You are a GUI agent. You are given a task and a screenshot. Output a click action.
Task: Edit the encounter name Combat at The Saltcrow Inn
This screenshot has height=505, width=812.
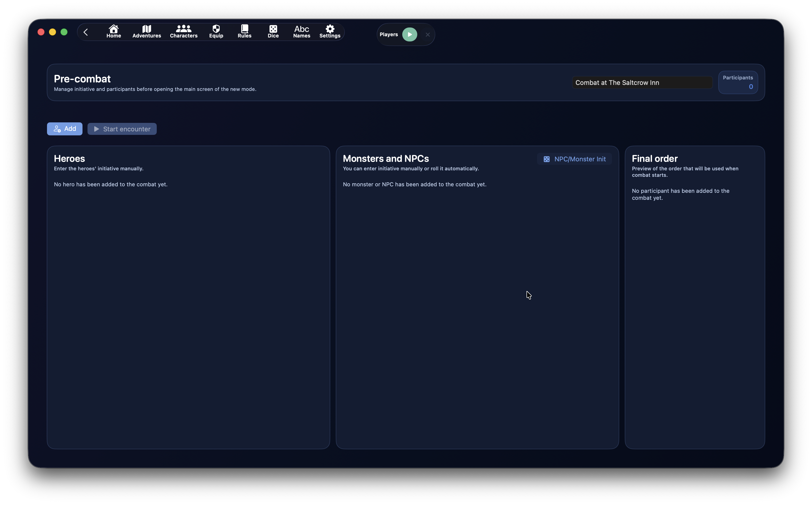[641, 82]
